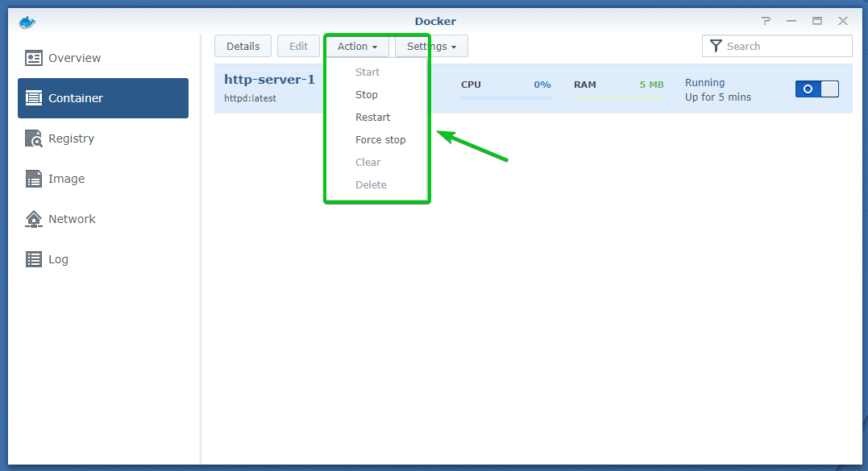Click the Container sidebar icon
This screenshot has height=471, width=868.
(x=34, y=98)
